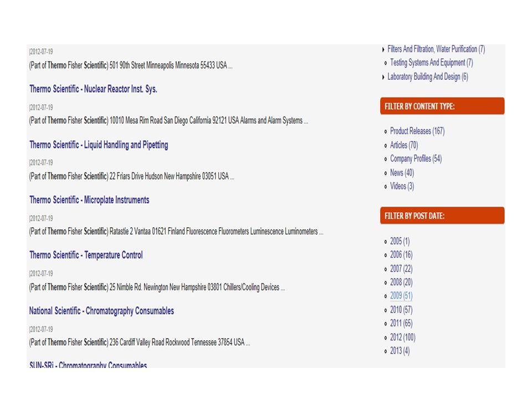Click the 2012-07-19 date under Microplate Instruments

point(41,218)
